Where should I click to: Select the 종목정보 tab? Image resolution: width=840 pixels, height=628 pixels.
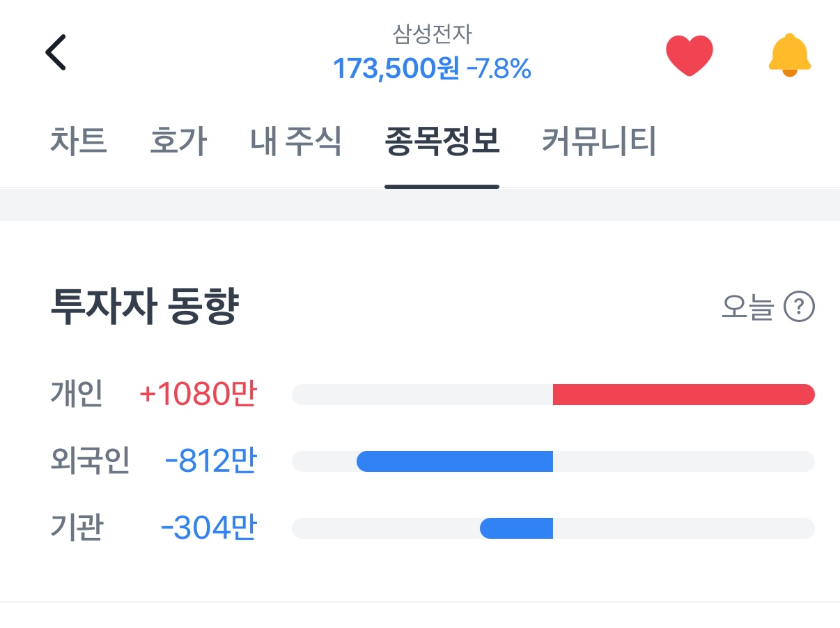tap(442, 141)
